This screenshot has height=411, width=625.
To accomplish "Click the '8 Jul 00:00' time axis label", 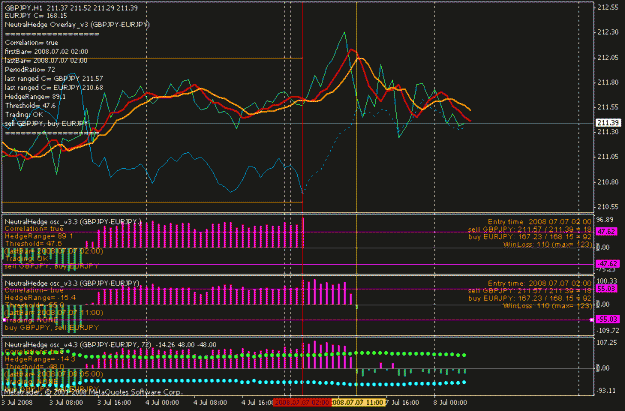I will [x=450, y=402].
